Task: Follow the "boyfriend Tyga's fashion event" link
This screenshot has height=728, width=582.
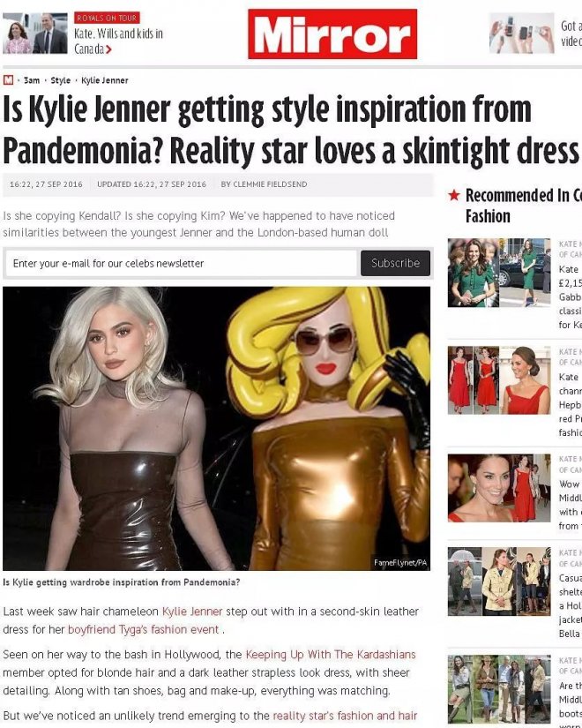Action: click(x=144, y=629)
